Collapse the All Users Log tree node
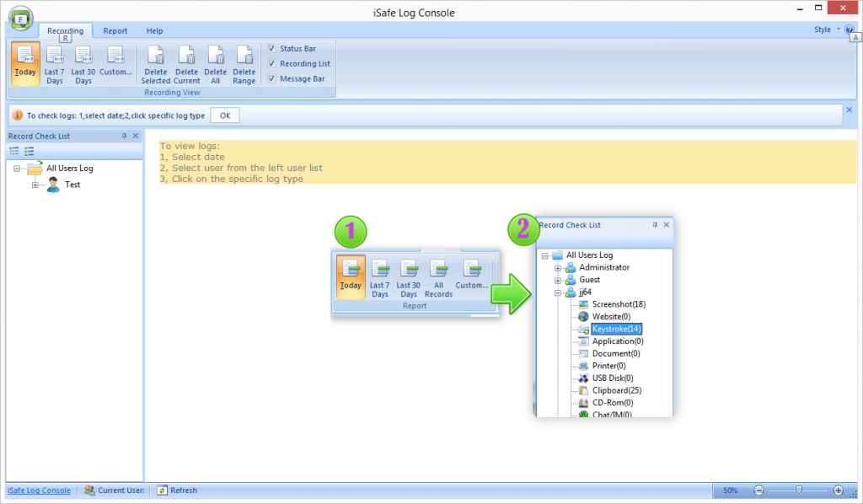This screenshot has width=863, height=504. pyautogui.click(x=17, y=169)
